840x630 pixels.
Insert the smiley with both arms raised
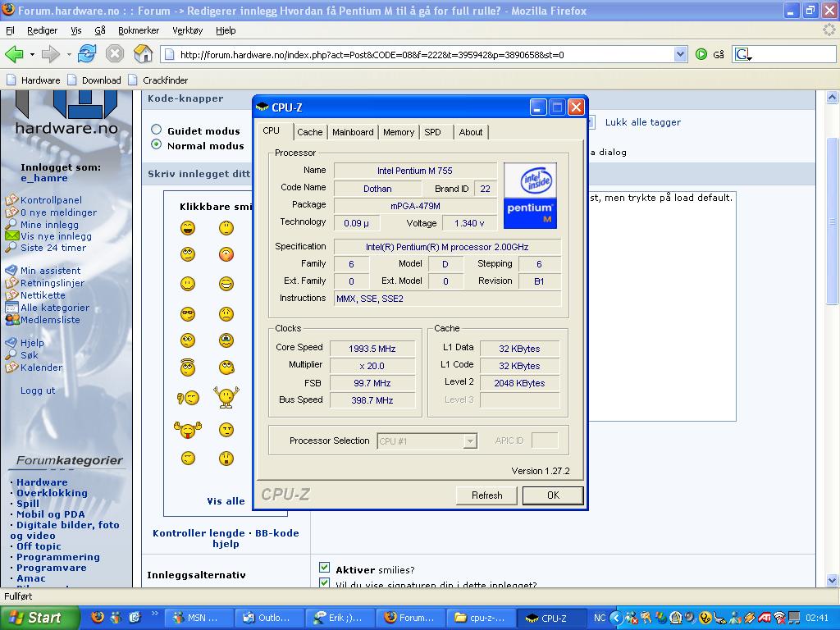[x=226, y=397]
